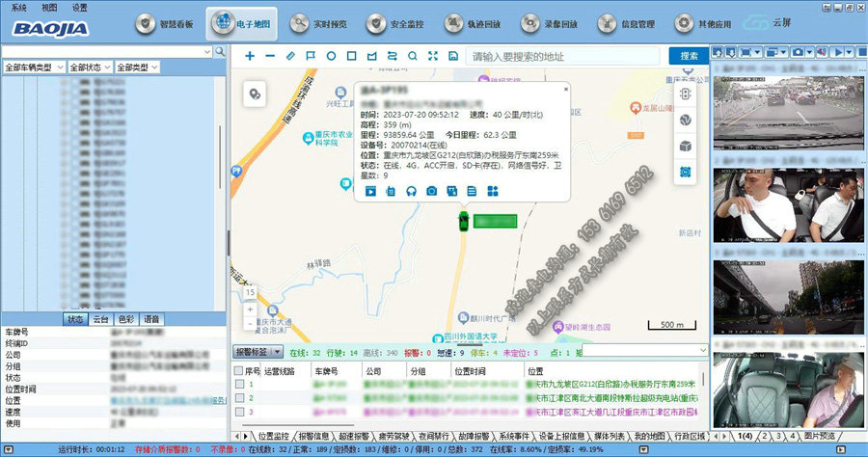
Task: Click the 搜索 button
Action: tap(683, 57)
